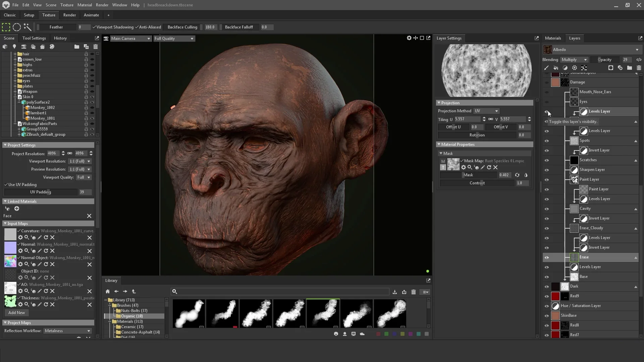The image size is (644, 362).
Task: Click the add mask icon in Layers toolbar
Action: [x=611, y=68]
